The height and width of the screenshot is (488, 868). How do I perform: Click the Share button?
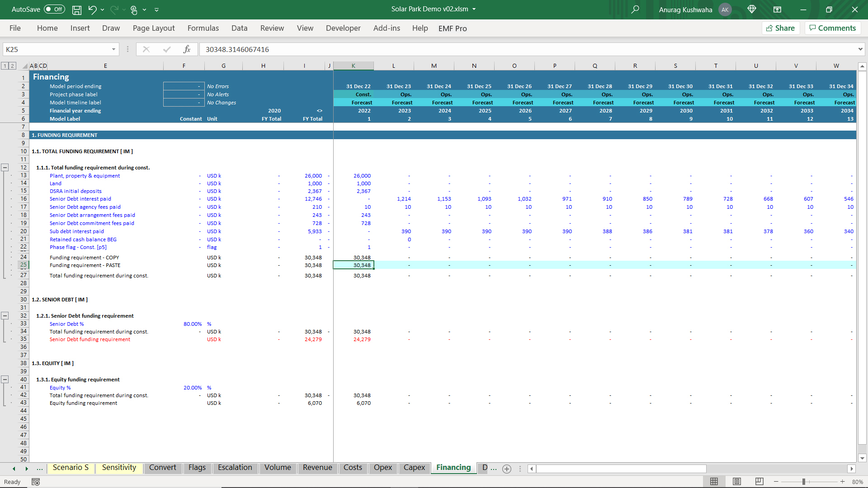coord(781,28)
